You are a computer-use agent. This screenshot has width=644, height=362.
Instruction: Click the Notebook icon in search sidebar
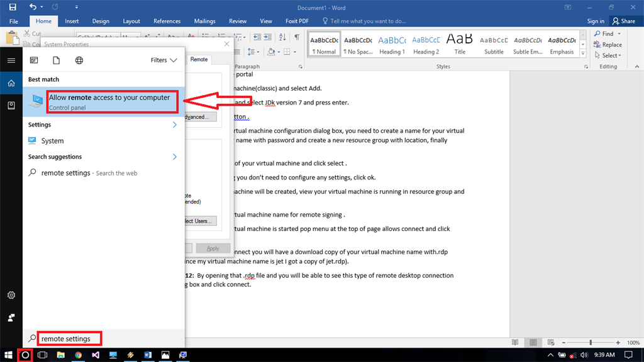pos(11,106)
